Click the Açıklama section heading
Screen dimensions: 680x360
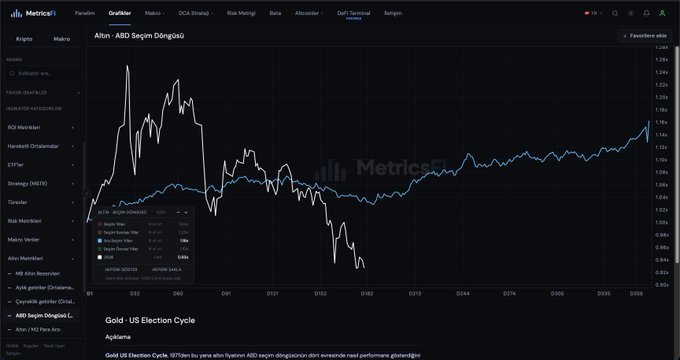pyautogui.click(x=118, y=337)
